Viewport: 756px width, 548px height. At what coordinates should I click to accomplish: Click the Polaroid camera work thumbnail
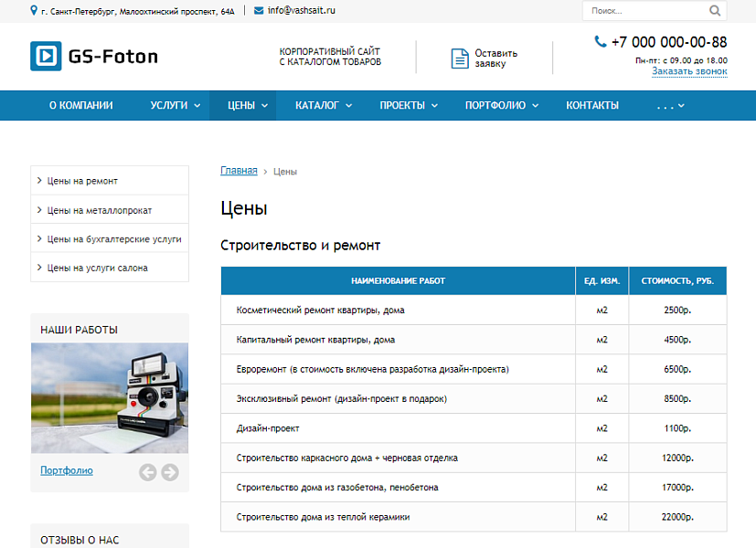pyautogui.click(x=110, y=397)
